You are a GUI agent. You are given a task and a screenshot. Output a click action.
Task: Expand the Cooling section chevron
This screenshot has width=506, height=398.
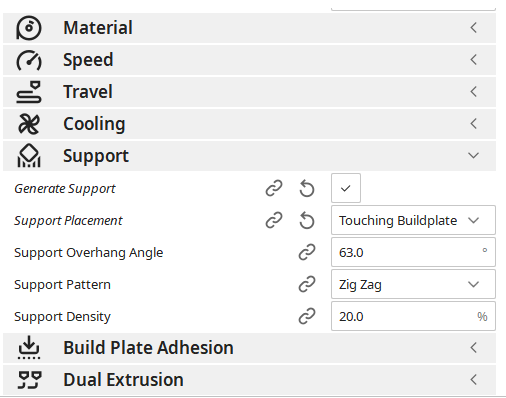point(473,124)
